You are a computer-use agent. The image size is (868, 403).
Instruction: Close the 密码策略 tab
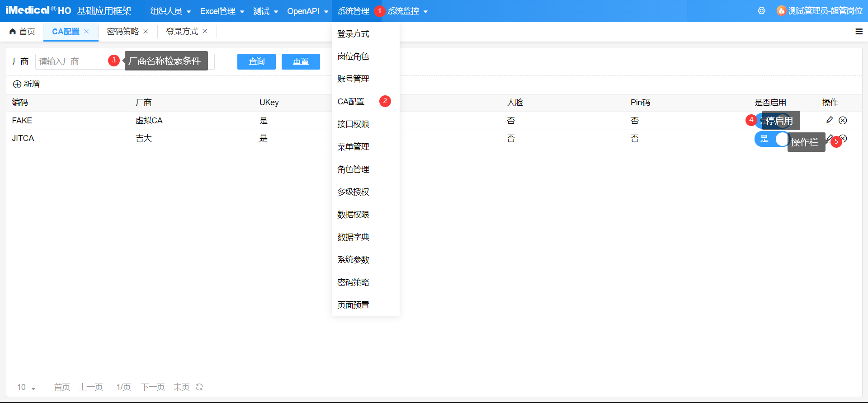point(146,31)
